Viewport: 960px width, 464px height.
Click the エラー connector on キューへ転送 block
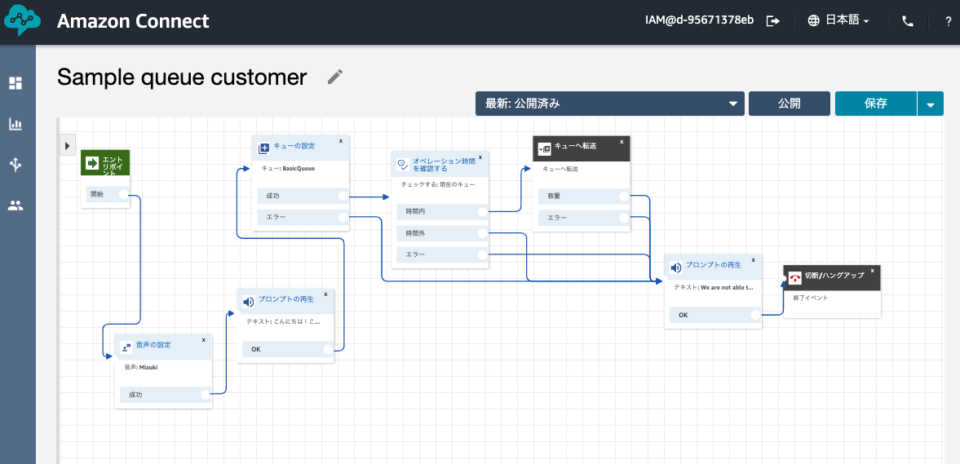click(x=624, y=217)
